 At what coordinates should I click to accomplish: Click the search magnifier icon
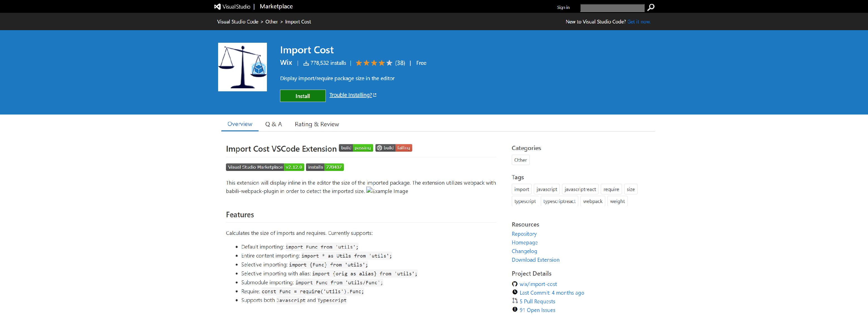click(651, 7)
